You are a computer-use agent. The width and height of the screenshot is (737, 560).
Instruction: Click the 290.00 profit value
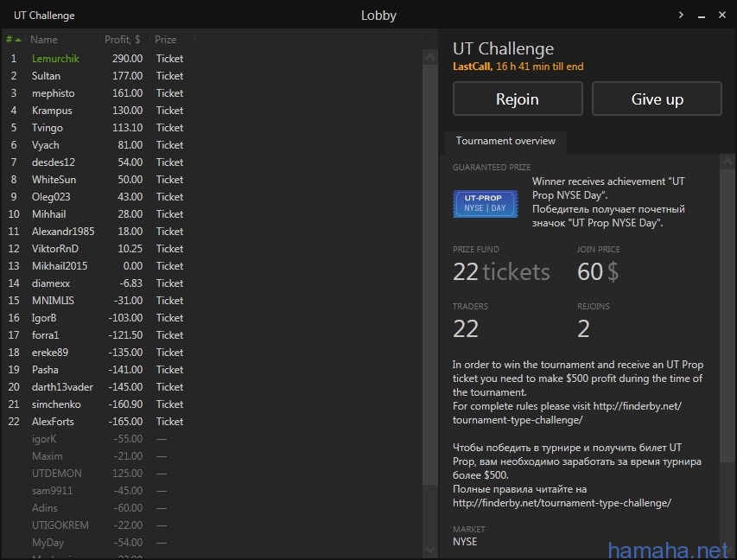[127, 59]
